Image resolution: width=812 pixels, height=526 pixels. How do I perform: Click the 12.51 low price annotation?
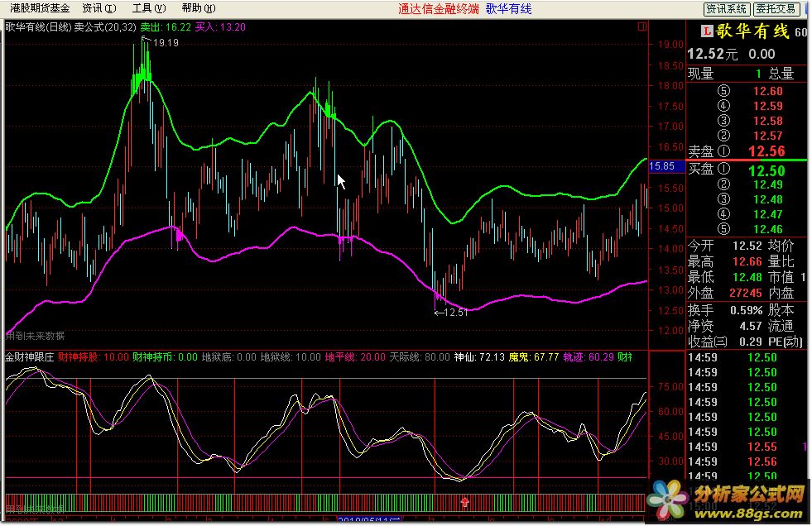[x=456, y=313]
